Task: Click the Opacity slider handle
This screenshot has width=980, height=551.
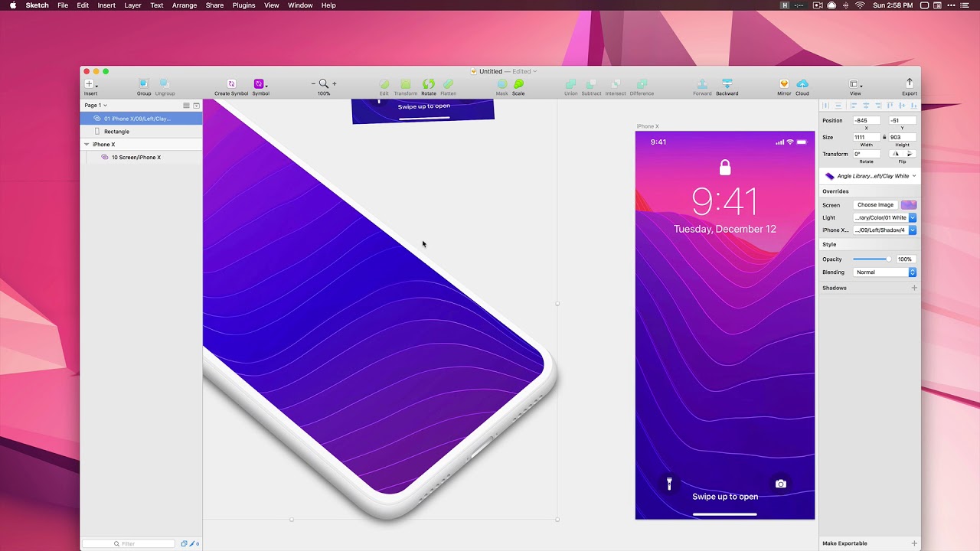Action: click(888, 259)
